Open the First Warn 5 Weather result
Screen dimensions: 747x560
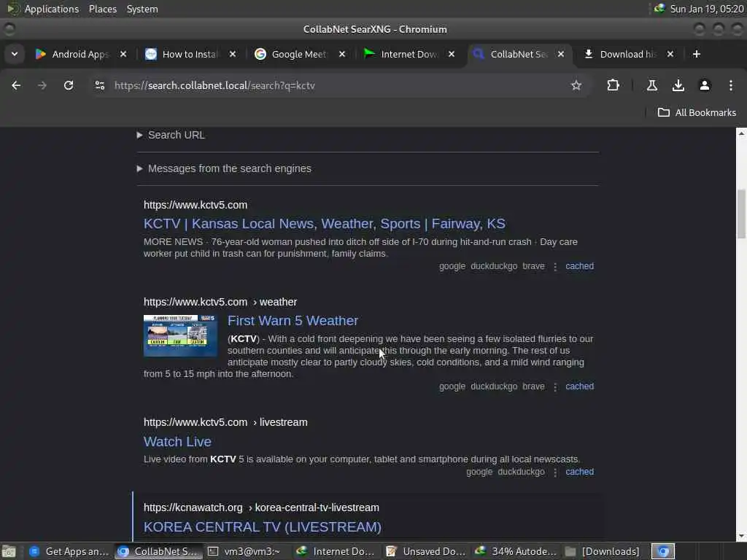[293, 321]
